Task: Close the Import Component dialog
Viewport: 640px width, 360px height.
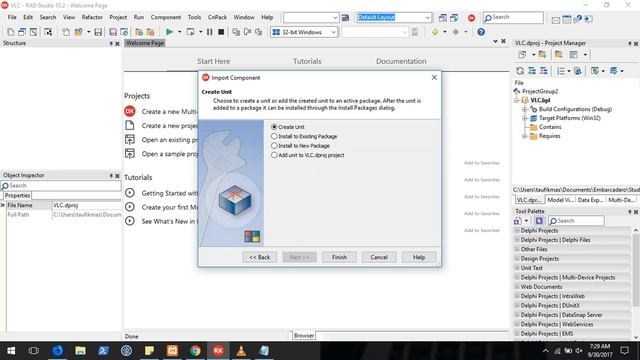Action: 434,78
